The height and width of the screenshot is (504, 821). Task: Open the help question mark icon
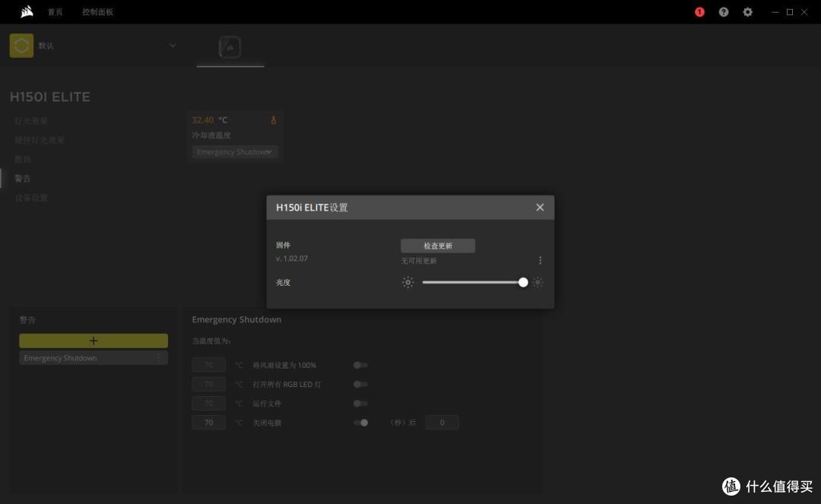click(x=724, y=12)
